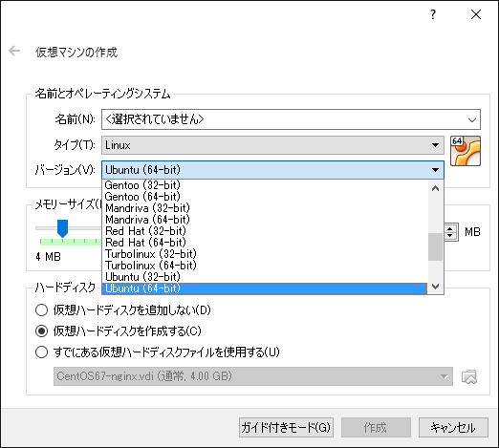This screenshot has width=499, height=448.
Task: Open the 名前 combo box dropdown arrow
Action: pyautogui.click(x=472, y=119)
